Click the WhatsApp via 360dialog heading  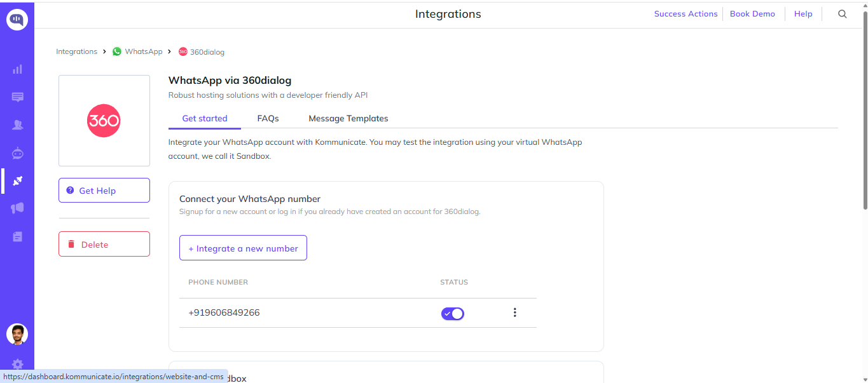pos(230,81)
